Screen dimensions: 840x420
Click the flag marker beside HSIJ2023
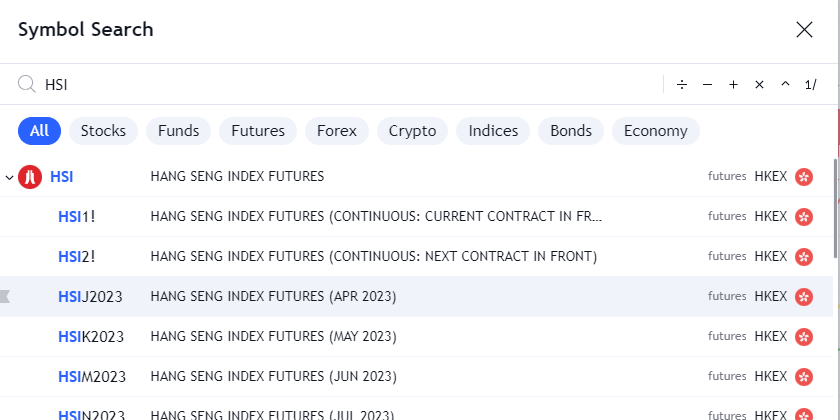point(5,296)
